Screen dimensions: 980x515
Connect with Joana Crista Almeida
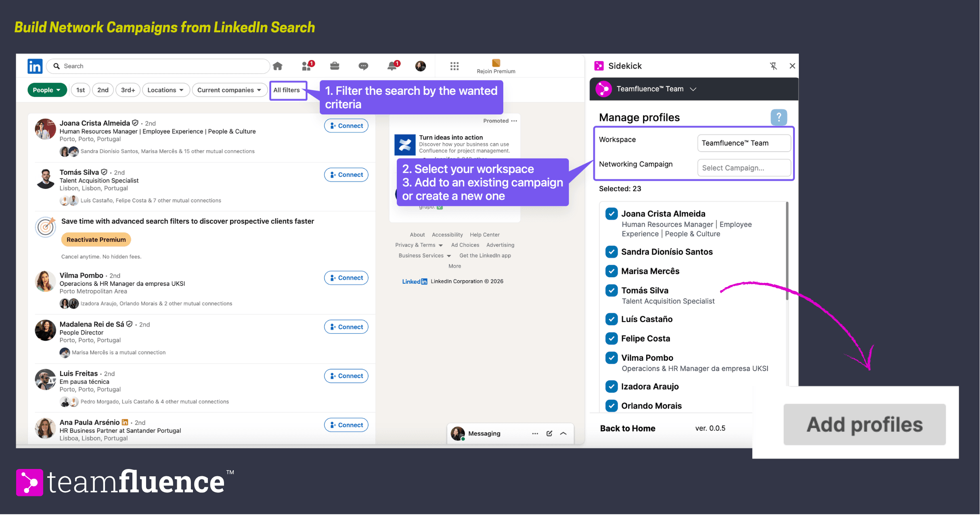coord(346,126)
